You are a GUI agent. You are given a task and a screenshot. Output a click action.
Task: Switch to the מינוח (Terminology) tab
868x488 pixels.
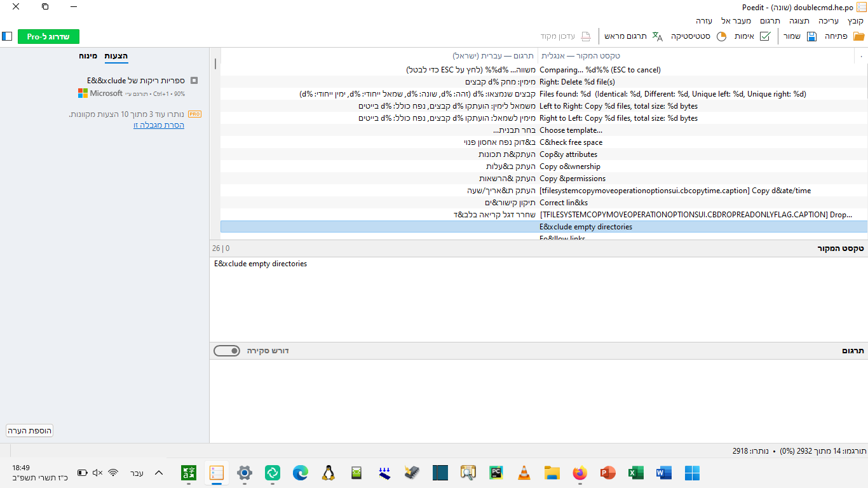88,56
